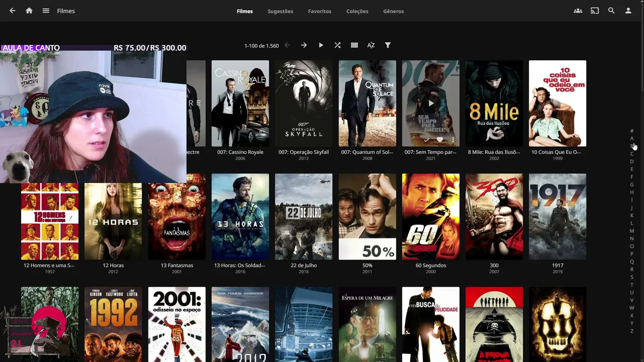This screenshot has width=644, height=362.
Task: Mark 007: Sem Tempo para Morrer as watched
Action: (427, 140)
